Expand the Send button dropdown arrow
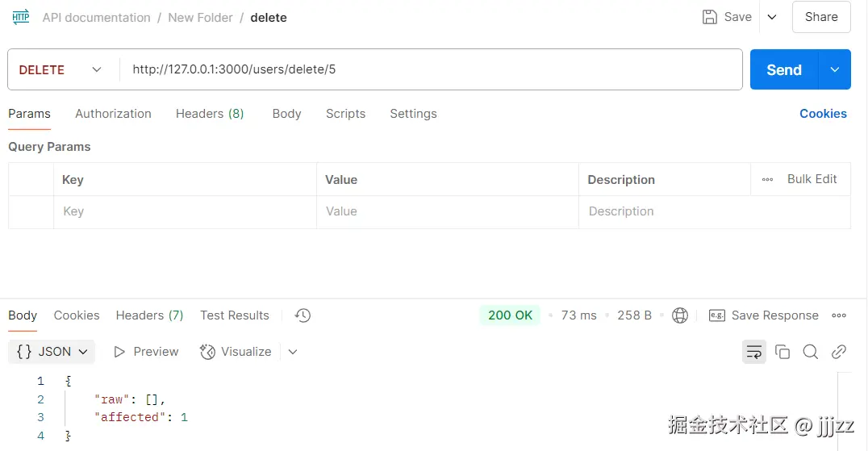This screenshot has height=451, width=868. [x=835, y=69]
